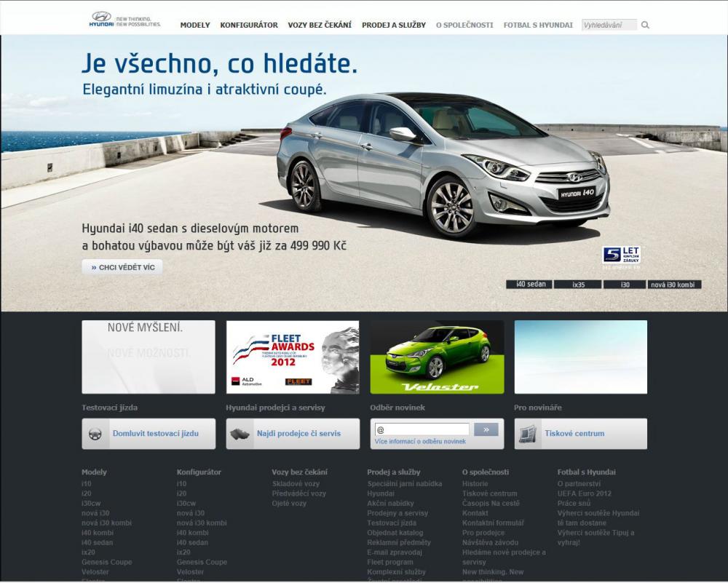728x583 pixels.
Task: Open the Předváděcí vozy footer link
Action: click(299, 493)
